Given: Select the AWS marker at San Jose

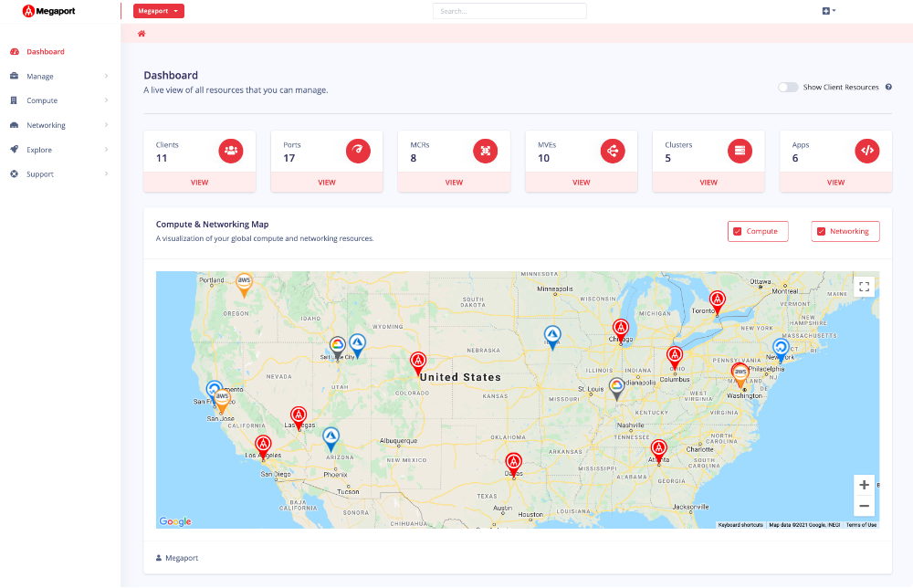Looking at the screenshot, I should click(222, 401).
